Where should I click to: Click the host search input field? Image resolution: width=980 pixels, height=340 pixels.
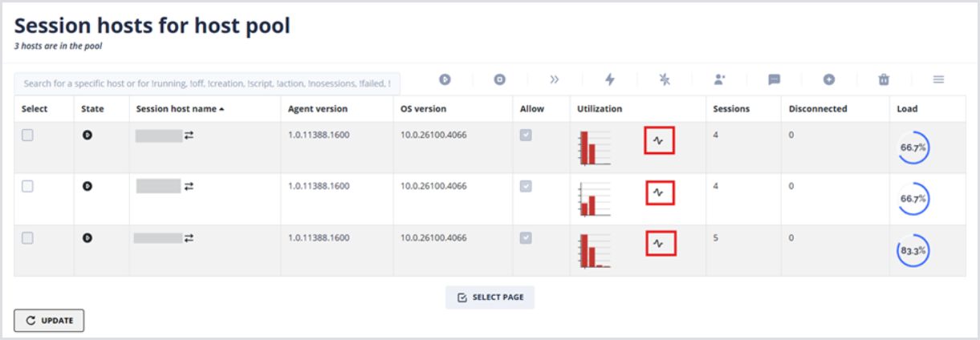[x=207, y=83]
